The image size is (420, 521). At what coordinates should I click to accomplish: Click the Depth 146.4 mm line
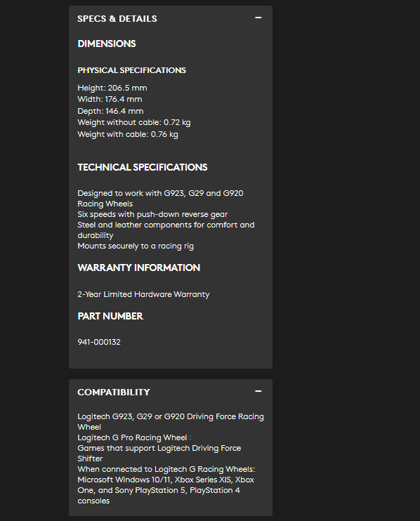click(x=110, y=111)
